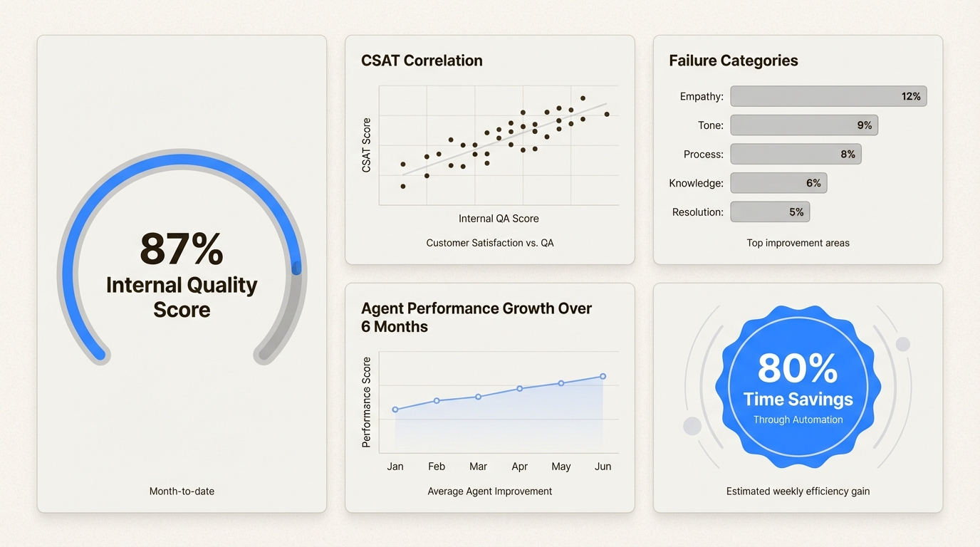The image size is (980, 547).
Task: Click the Failure Categories heading
Action: coord(733,61)
